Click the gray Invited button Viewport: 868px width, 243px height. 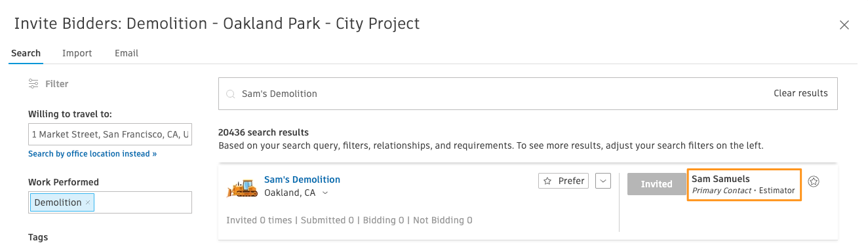tap(656, 184)
